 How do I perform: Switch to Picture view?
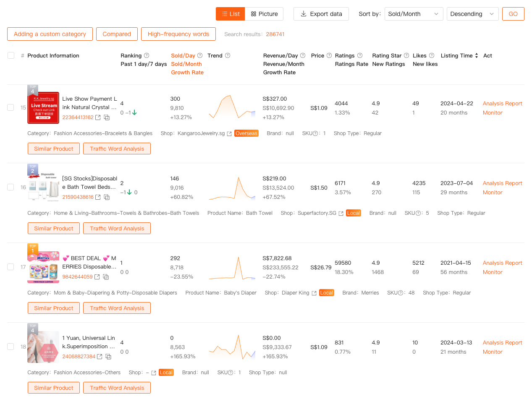coord(264,14)
